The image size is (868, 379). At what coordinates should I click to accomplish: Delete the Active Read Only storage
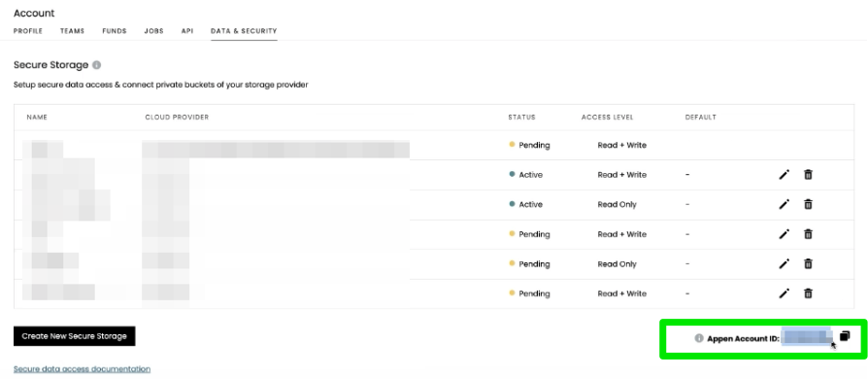[808, 204]
